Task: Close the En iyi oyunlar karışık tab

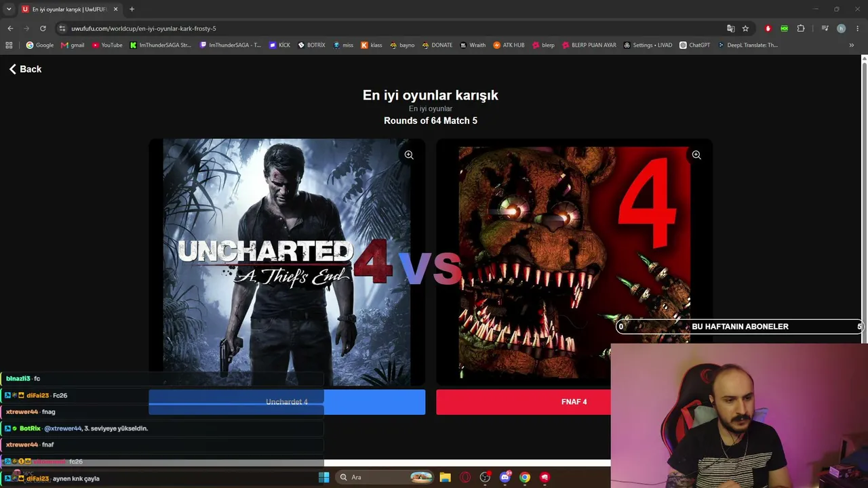Action: click(x=115, y=9)
